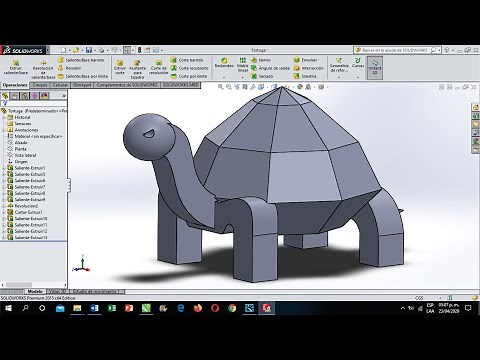Select Cortar-Extruir1 feature in tree
This screenshot has width=480, height=360.
25,212
